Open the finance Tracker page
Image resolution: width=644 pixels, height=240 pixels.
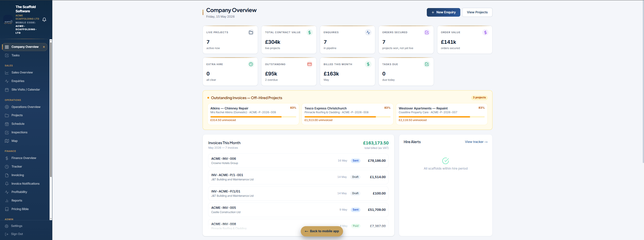coord(25,167)
